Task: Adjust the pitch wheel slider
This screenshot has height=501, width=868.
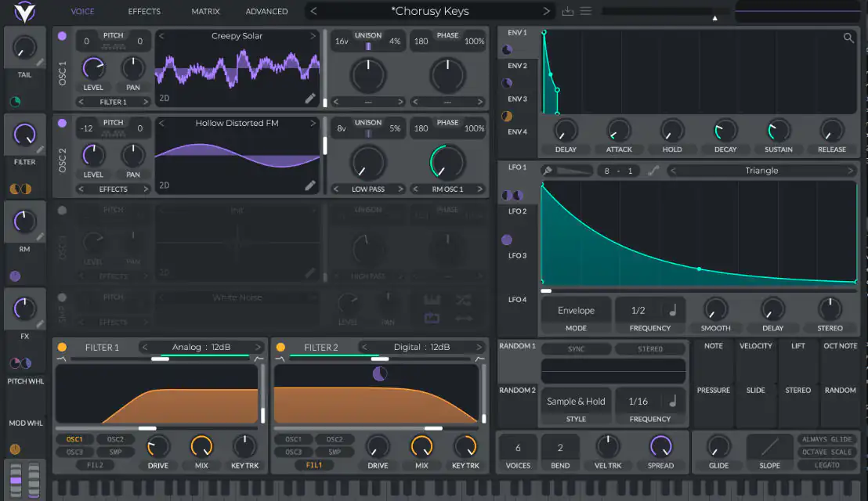Action: coord(16,480)
